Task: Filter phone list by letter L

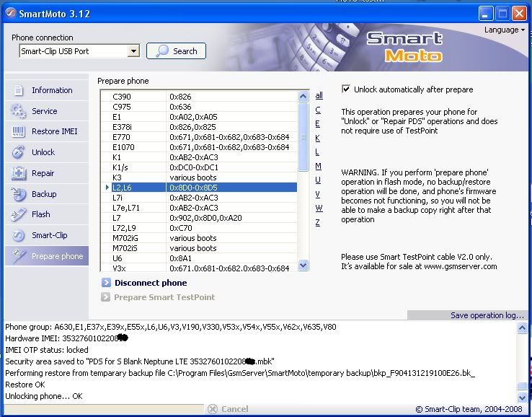Action: 317,152
